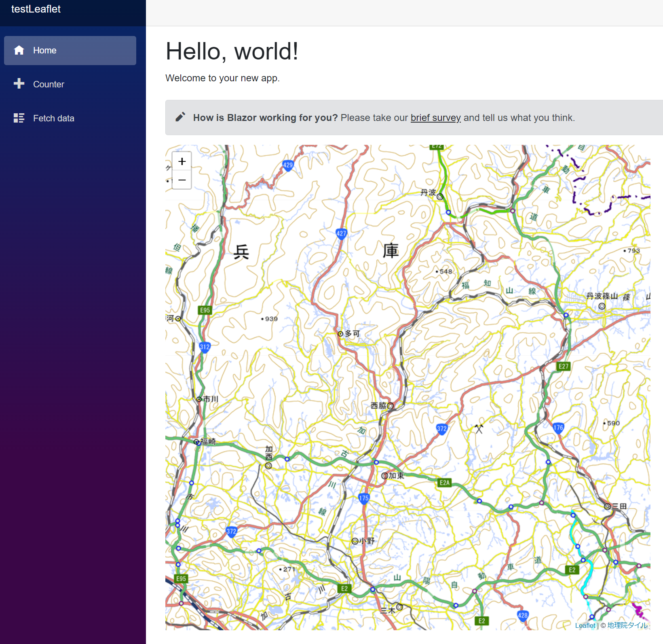Screen dimensions: 663x644
Task: Click the circle marker near 三田
Action: (608, 506)
